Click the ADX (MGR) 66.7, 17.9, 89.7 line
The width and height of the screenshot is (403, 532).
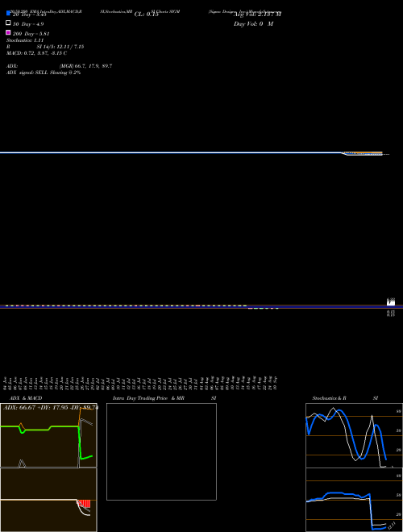pyautogui.click(x=60, y=66)
